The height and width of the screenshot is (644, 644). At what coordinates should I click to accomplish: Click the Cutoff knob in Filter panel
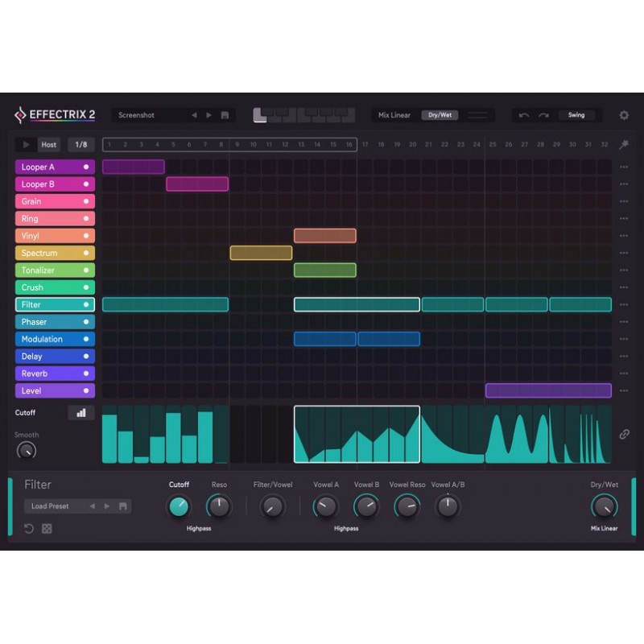click(x=179, y=506)
